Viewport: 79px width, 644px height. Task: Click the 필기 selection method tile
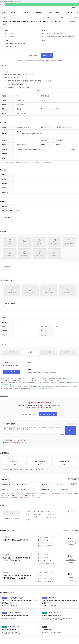(49, 352)
